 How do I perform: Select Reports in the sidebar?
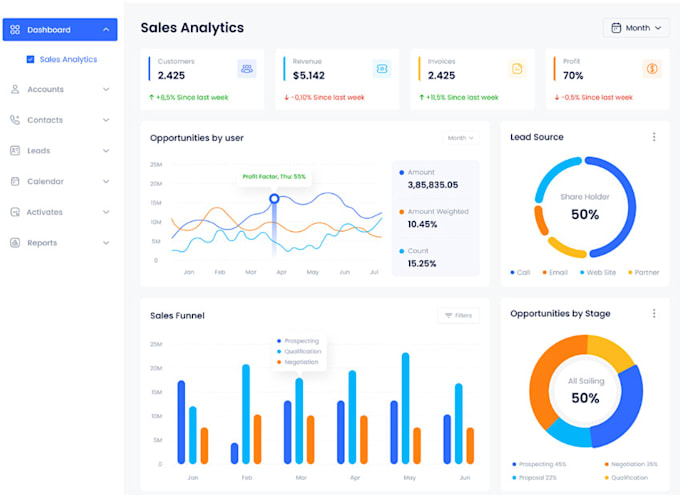tap(60, 243)
